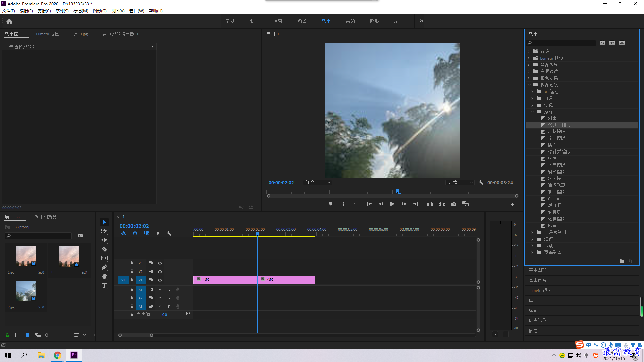Open the 历史记录 panel
The width and height of the screenshot is (644, 362).
[537, 320]
